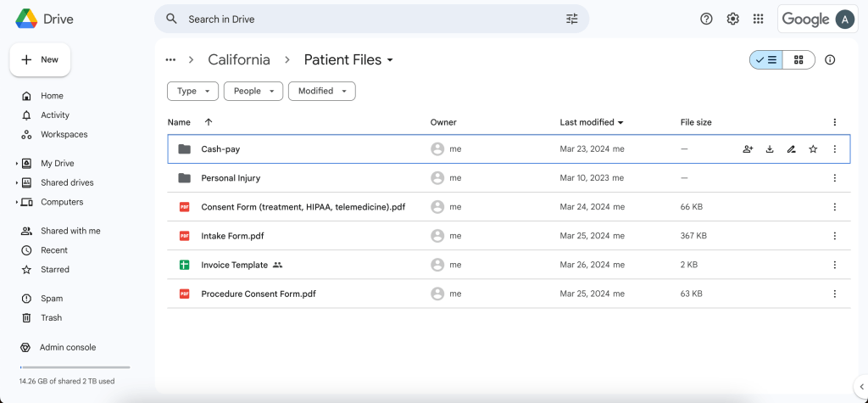Expand the My Drive tree
The image size is (868, 403).
pos(16,163)
